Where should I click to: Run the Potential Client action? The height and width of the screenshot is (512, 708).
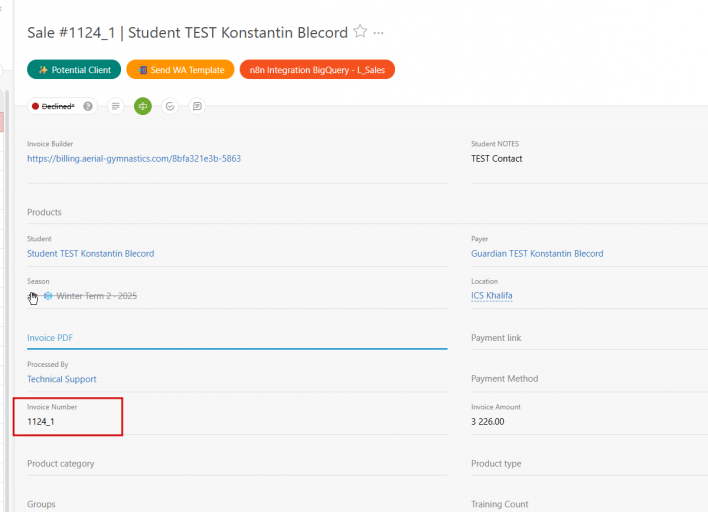(x=74, y=70)
